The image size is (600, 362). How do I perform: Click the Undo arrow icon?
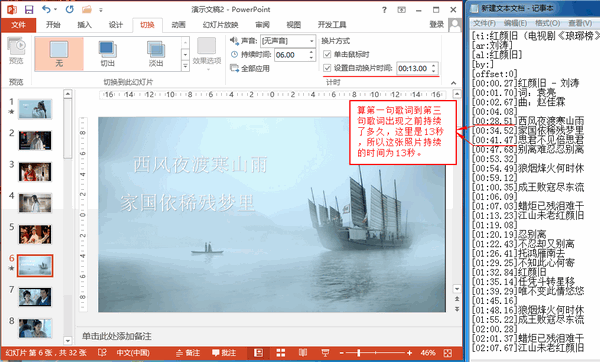tap(46, 9)
